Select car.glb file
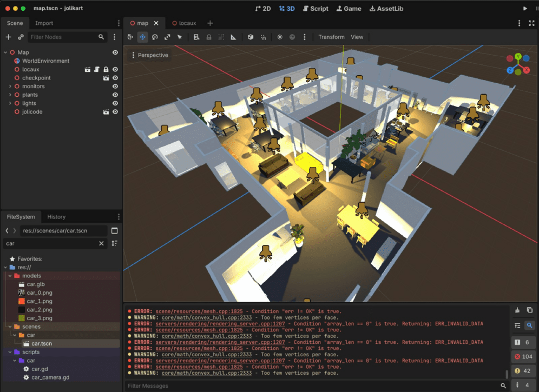 36,284
